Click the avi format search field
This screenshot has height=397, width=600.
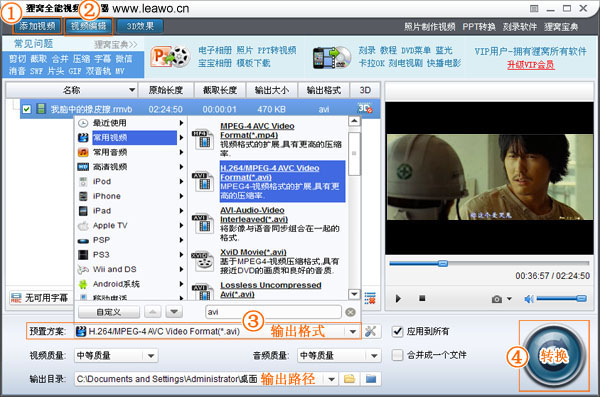(273, 312)
